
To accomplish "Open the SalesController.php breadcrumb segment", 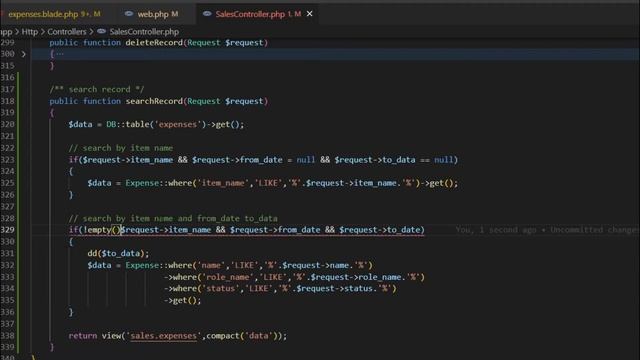I will coord(144,32).
